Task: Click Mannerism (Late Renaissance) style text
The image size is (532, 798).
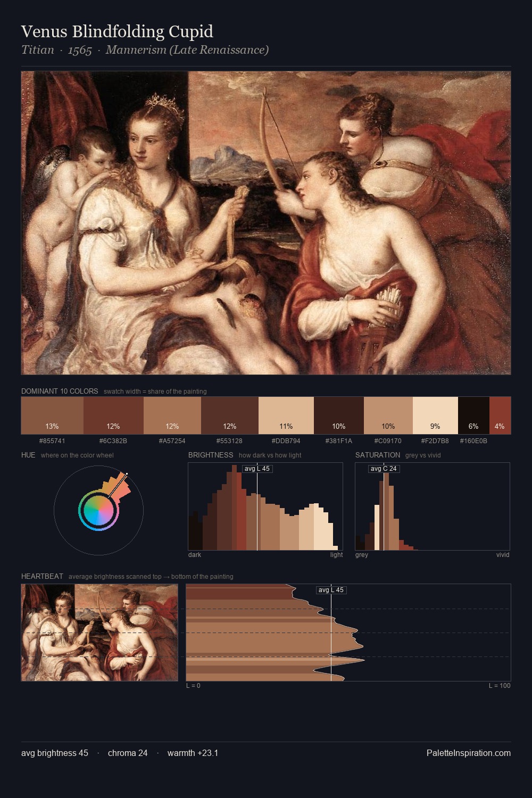Action: (x=187, y=50)
